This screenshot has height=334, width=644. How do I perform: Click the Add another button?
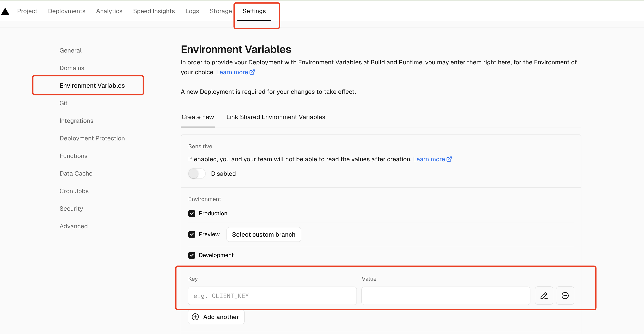pos(216,317)
